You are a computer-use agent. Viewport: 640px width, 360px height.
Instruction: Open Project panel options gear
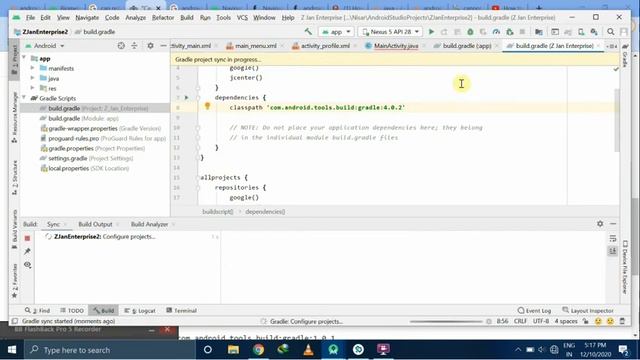(x=150, y=46)
